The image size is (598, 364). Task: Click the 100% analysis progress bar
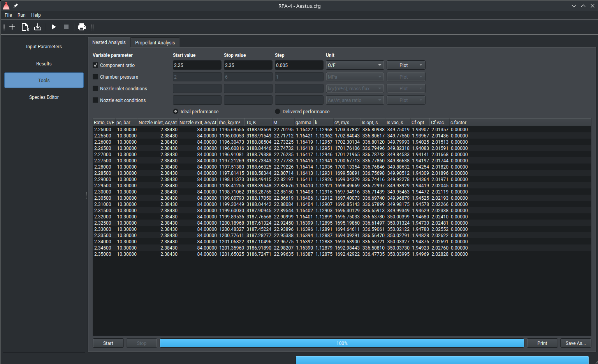point(342,343)
